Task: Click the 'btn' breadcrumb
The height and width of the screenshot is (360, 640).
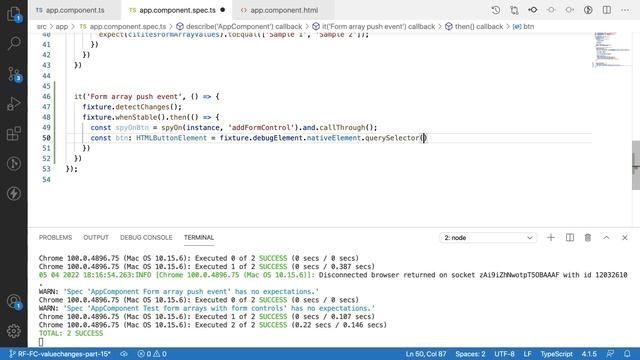Action: click(x=523, y=27)
